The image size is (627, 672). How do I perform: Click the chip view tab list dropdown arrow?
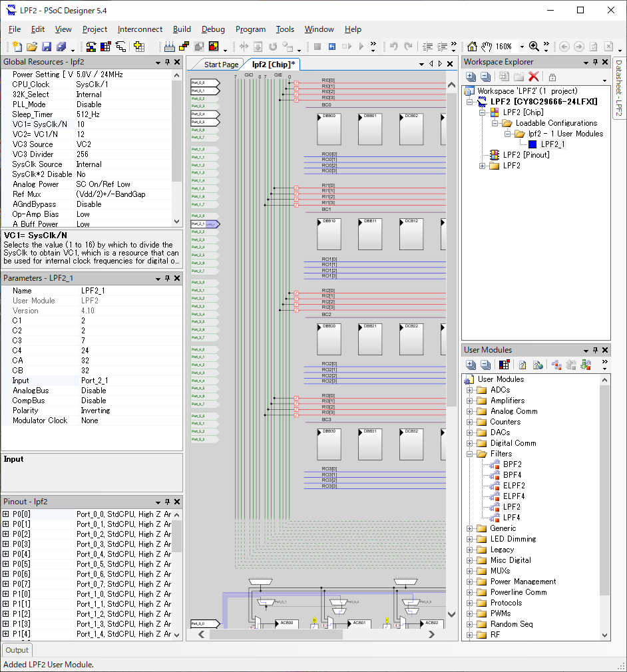(x=421, y=65)
